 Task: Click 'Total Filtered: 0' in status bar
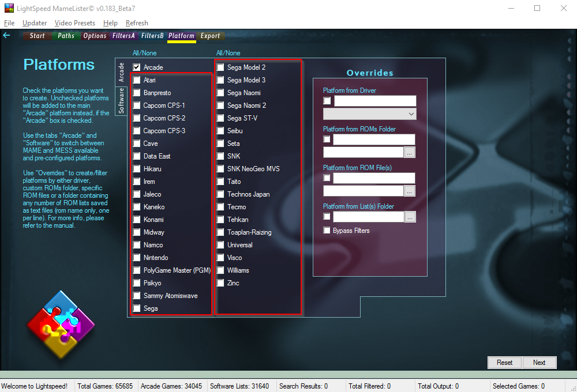[369, 386]
